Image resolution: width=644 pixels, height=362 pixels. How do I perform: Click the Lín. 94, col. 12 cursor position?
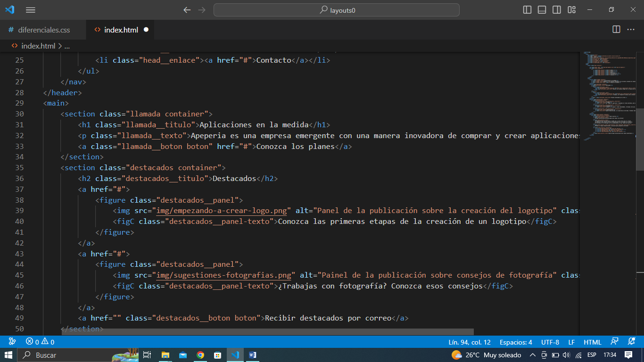(470, 342)
